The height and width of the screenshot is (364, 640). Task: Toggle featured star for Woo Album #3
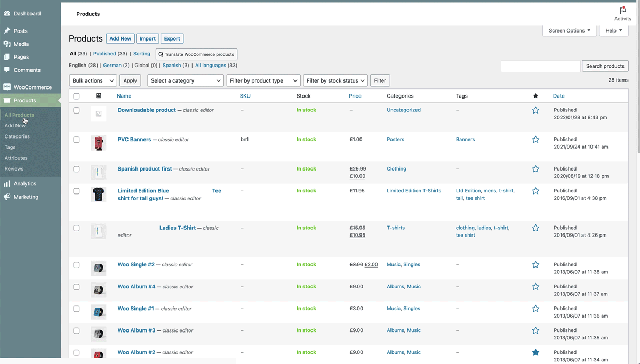click(x=535, y=330)
